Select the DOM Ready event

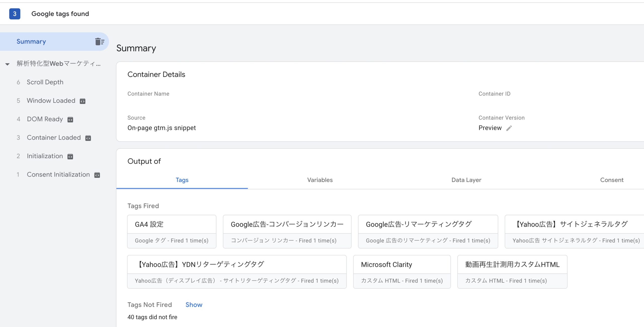(45, 119)
